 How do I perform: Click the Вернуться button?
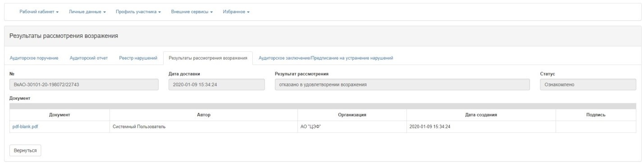click(x=25, y=150)
